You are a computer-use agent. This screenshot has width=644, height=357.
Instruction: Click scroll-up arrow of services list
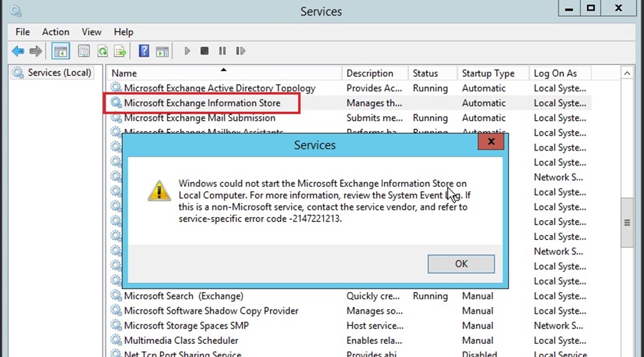[x=627, y=73]
